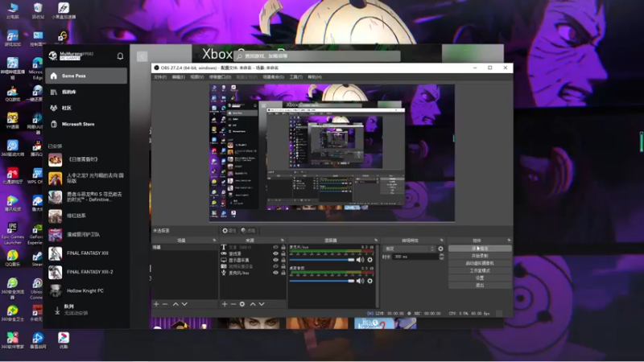Viewport: 644px width, 362px height.
Task: Open notifications bell in Xbox app
Action: [120, 56]
